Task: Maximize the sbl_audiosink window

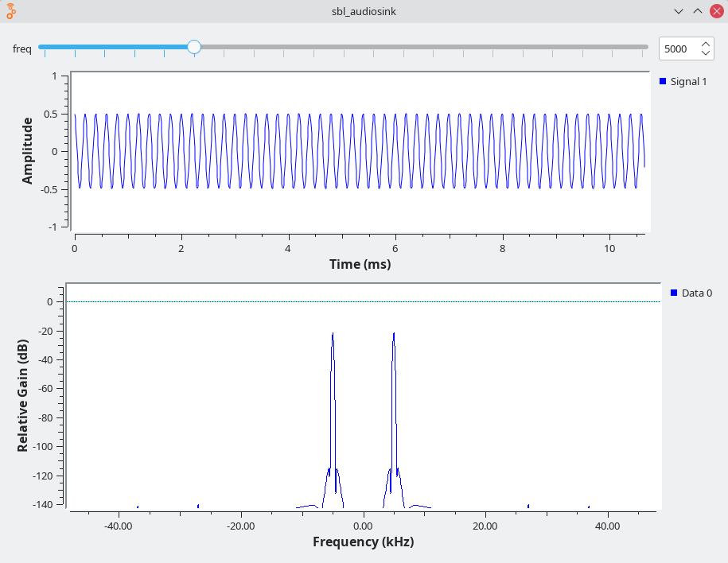Action: tap(697, 11)
